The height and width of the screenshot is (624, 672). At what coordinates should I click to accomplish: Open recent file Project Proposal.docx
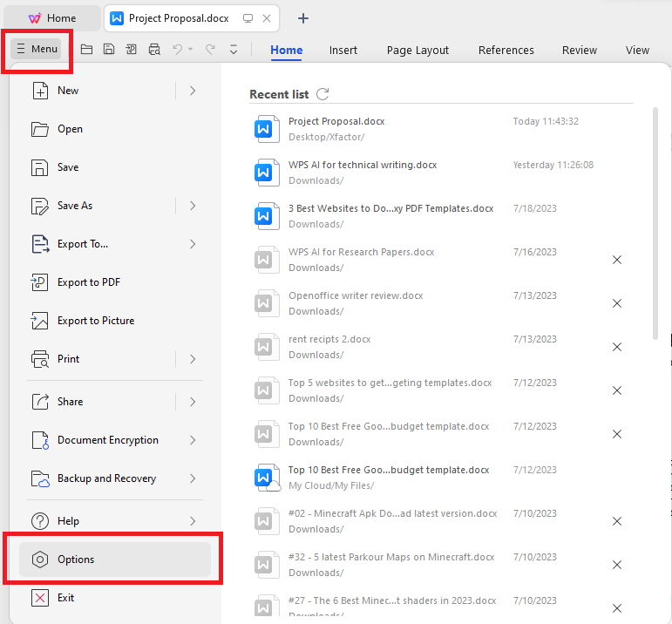[441, 129]
